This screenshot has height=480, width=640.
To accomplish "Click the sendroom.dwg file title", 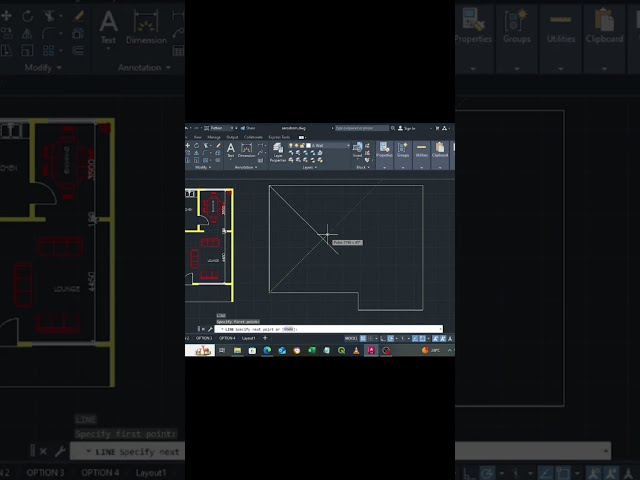I will pyautogui.click(x=293, y=128).
